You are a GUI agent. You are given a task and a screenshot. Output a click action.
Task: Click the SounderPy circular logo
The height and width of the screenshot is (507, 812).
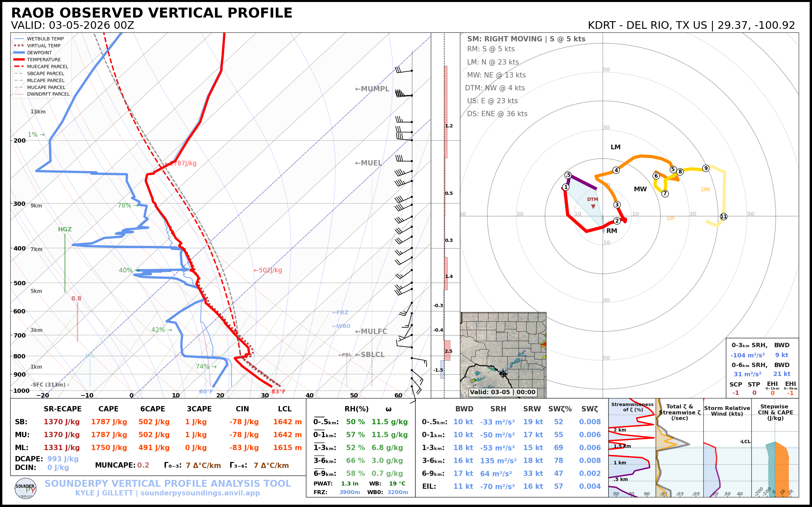(25, 488)
